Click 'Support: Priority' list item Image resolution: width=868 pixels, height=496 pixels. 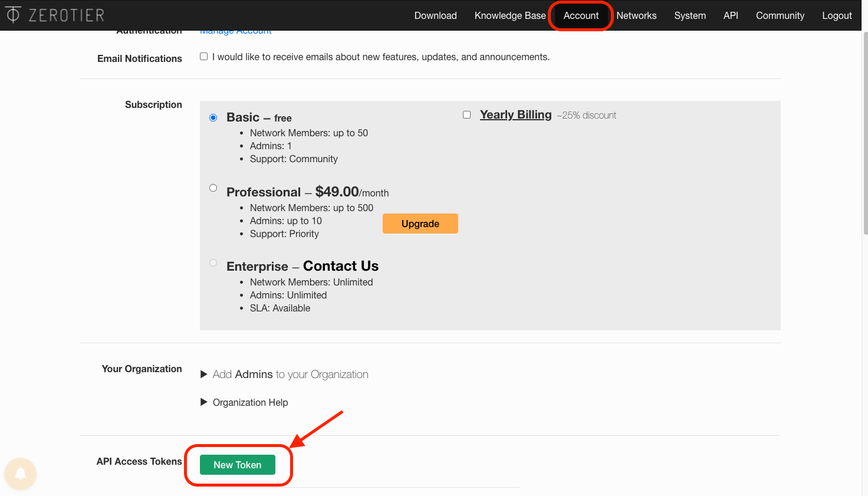[284, 234]
